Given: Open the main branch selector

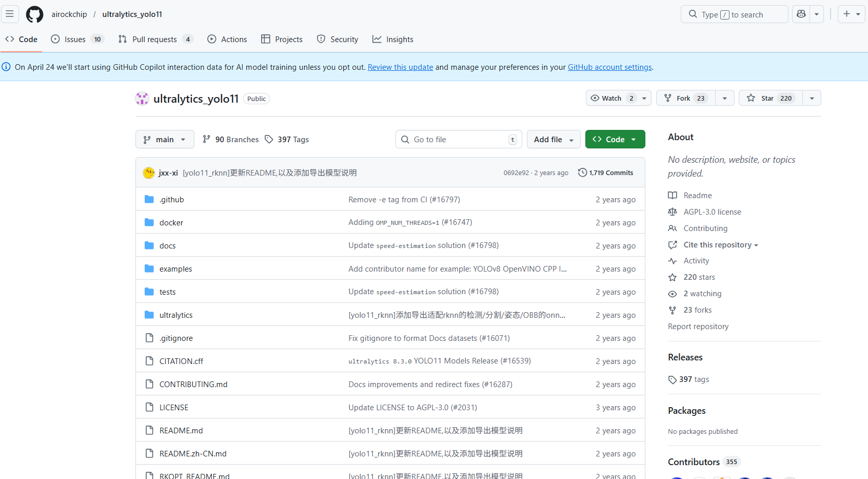Looking at the screenshot, I should (x=165, y=139).
